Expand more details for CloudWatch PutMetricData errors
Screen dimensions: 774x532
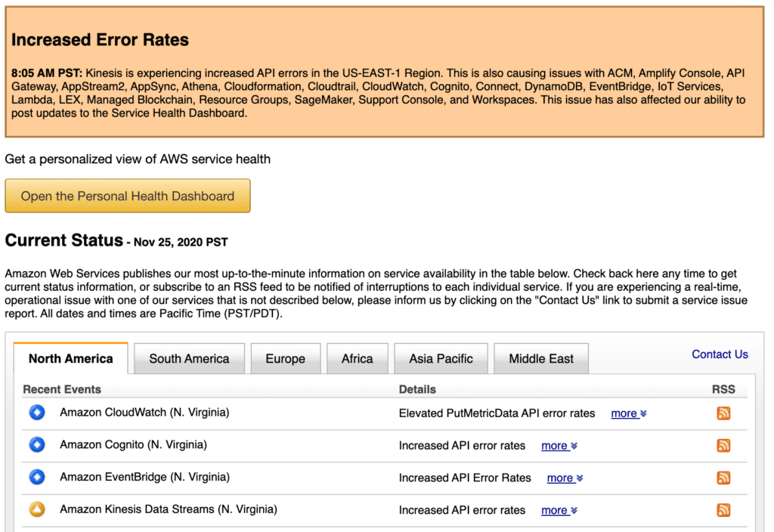coord(628,413)
